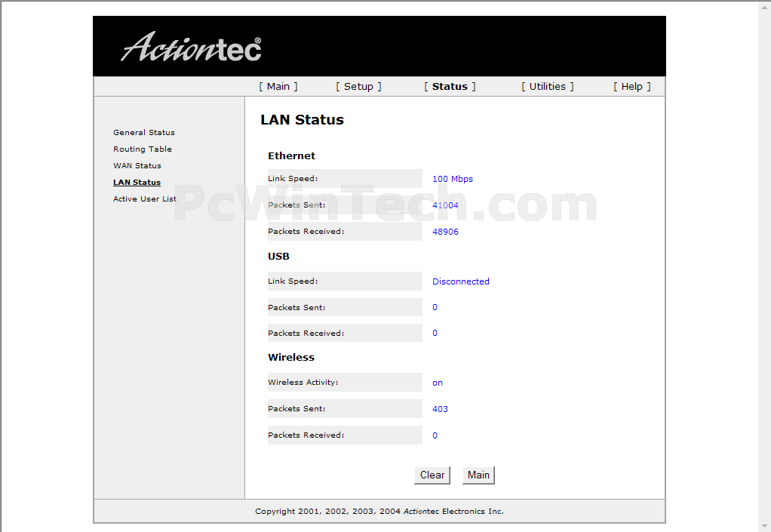The height and width of the screenshot is (532, 771).
Task: Click the USB section heading
Action: (x=278, y=256)
